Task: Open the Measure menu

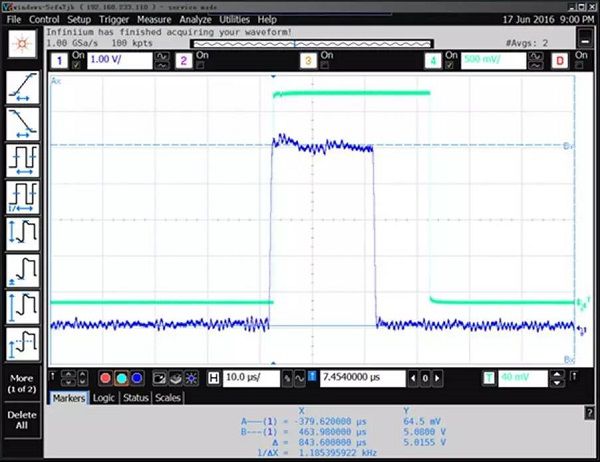Action: tap(154, 19)
